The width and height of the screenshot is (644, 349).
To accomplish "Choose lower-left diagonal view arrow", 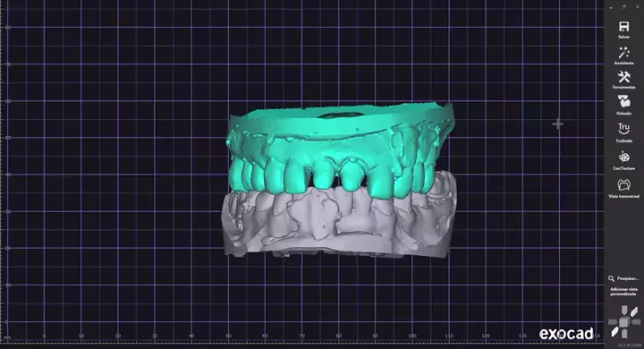I will [x=614, y=332].
